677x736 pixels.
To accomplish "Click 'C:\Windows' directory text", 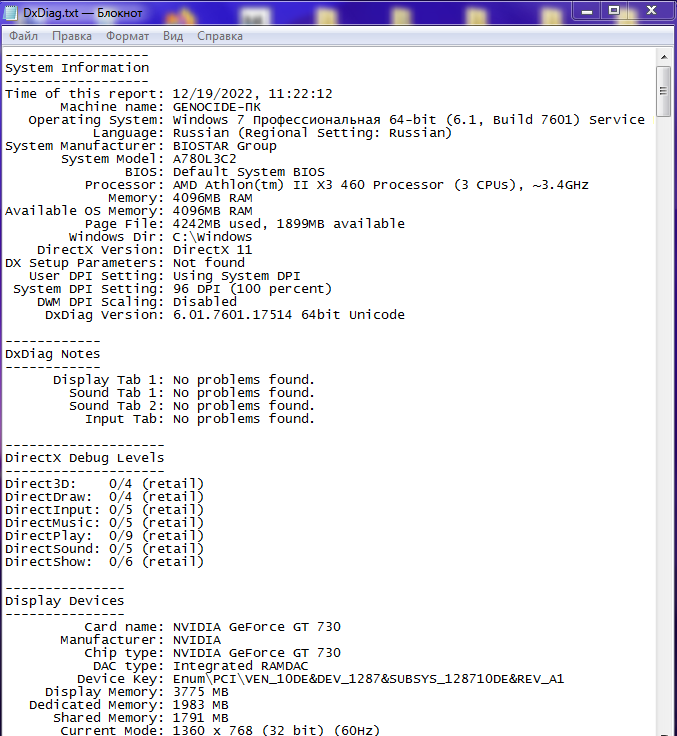I will [212, 237].
